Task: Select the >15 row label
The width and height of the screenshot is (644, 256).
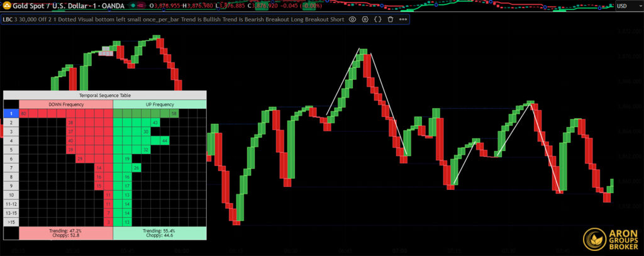Action: 11,222
